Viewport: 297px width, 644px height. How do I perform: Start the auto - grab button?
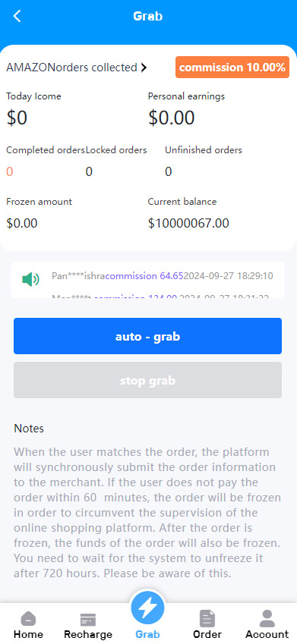[x=147, y=336]
